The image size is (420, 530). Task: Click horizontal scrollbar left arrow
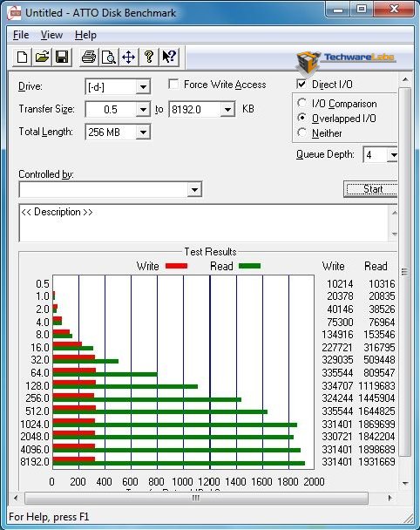pyautogui.click(x=16, y=498)
